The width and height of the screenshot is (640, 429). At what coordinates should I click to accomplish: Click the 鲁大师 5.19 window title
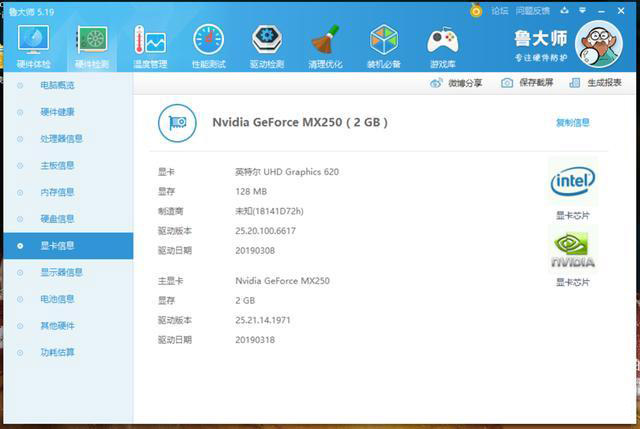point(31,12)
